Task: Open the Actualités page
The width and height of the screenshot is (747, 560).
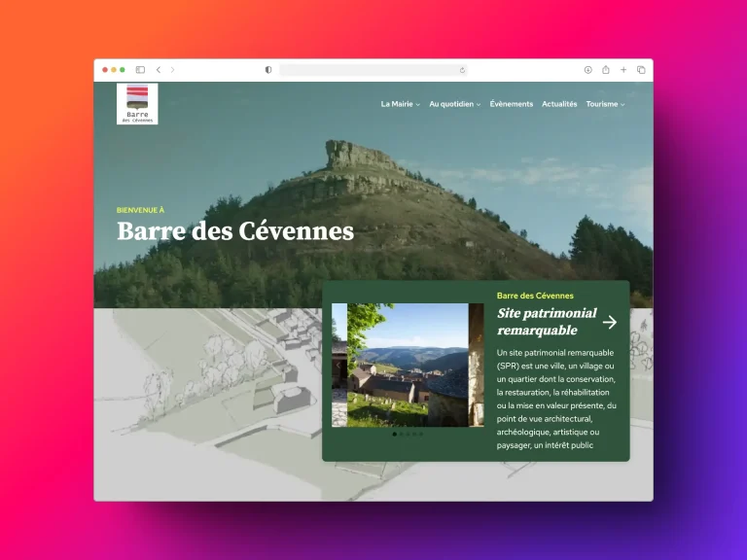Action: click(559, 104)
